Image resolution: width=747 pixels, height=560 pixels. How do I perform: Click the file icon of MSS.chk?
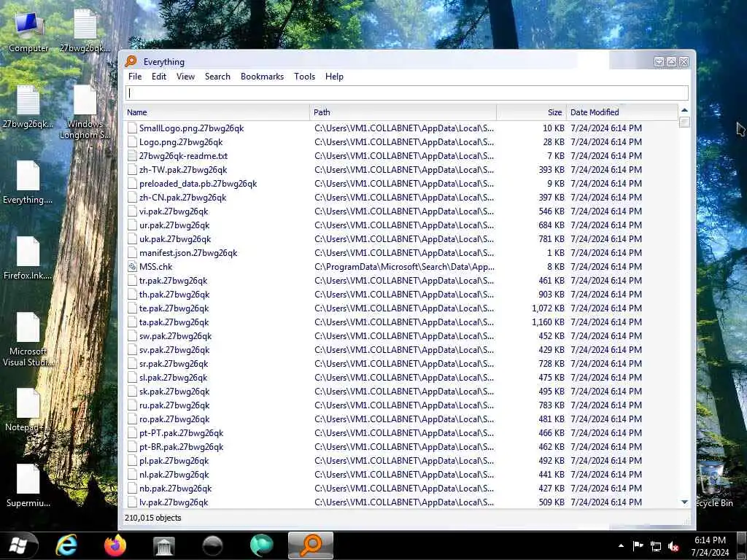tap(133, 267)
